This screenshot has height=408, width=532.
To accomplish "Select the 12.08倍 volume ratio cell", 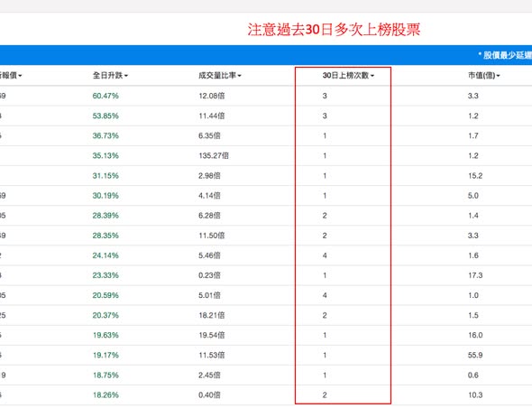I will (x=212, y=96).
